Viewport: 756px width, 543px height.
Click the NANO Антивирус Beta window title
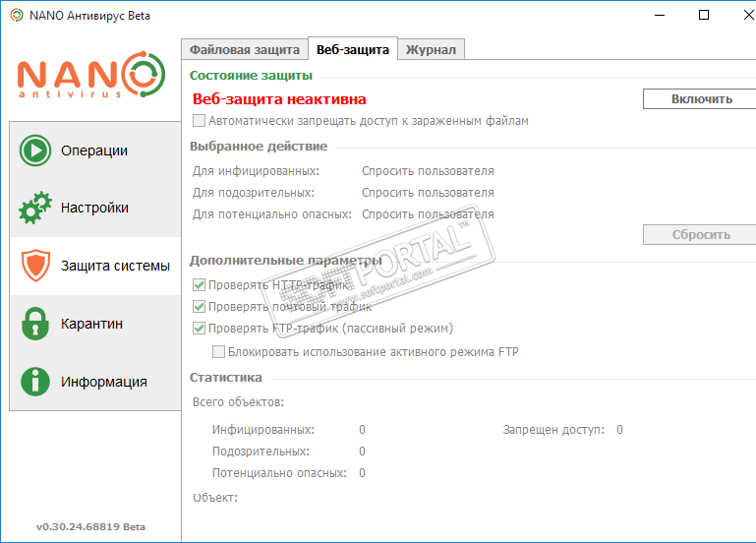click(89, 16)
